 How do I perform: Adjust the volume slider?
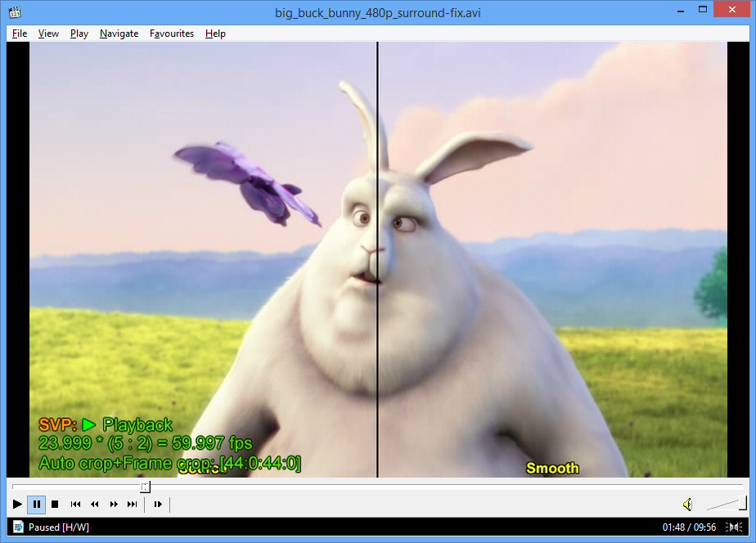726,504
